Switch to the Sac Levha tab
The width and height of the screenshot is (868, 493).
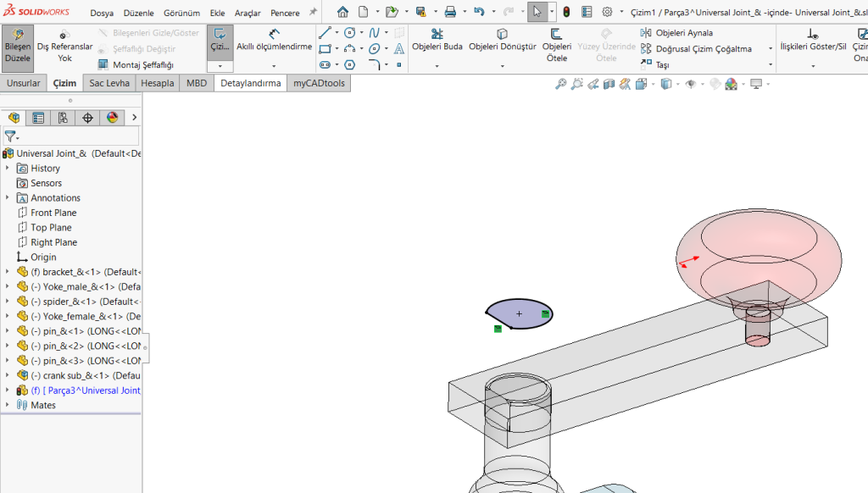tap(109, 83)
